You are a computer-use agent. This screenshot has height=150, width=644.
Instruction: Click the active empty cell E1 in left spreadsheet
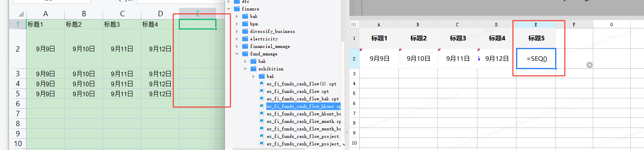pos(198,24)
